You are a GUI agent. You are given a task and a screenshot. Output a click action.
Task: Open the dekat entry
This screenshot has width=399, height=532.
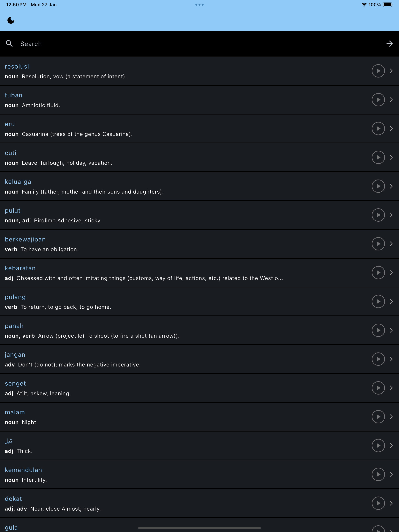[x=199, y=503]
